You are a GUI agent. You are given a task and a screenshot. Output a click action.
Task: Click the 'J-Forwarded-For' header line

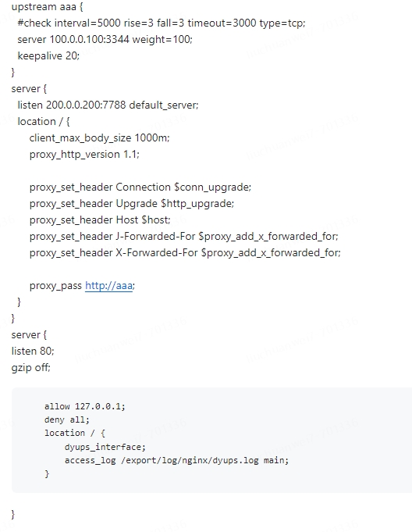pos(183,236)
